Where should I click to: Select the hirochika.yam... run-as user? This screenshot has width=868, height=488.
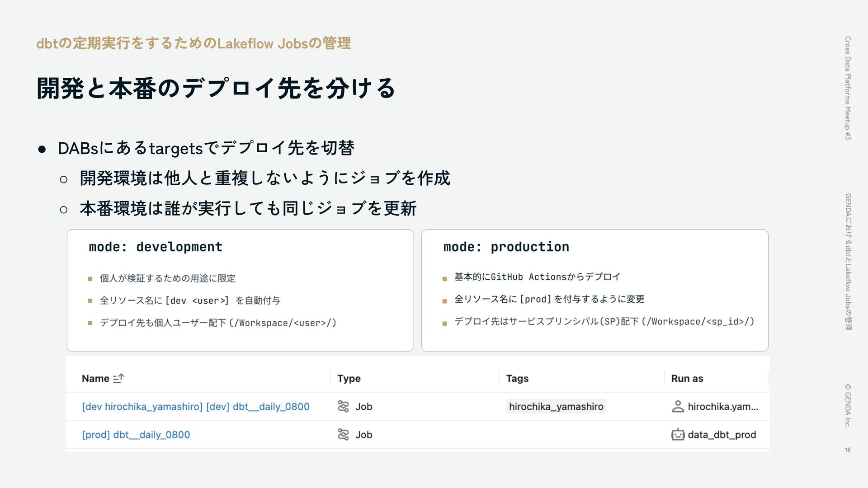click(723, 407)
